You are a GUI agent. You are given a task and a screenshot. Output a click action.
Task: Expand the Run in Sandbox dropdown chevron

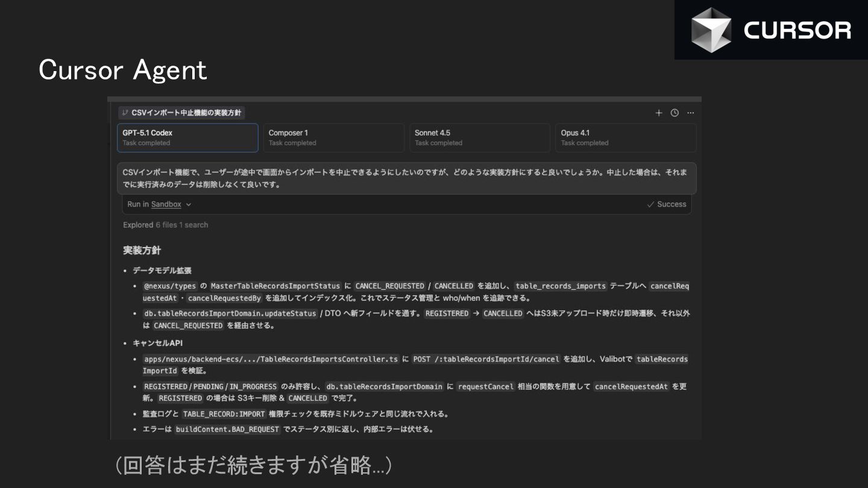[x=189, y=205]
